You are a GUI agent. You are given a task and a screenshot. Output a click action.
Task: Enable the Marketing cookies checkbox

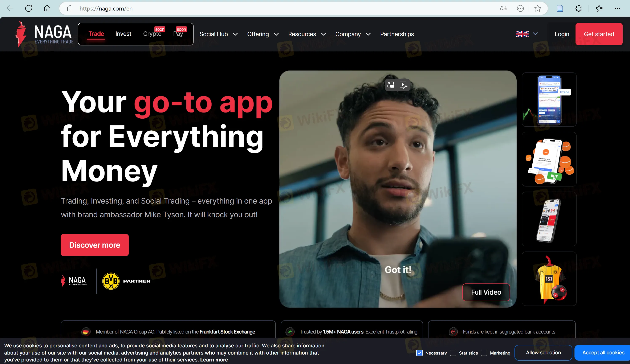[x=484, y=353]
